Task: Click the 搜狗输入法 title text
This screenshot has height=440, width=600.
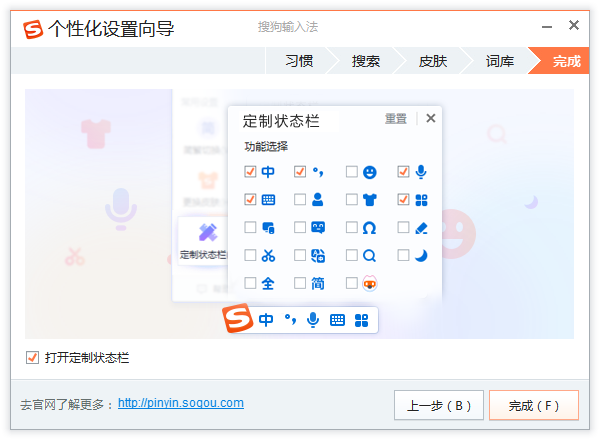Action: click(288, 27)
